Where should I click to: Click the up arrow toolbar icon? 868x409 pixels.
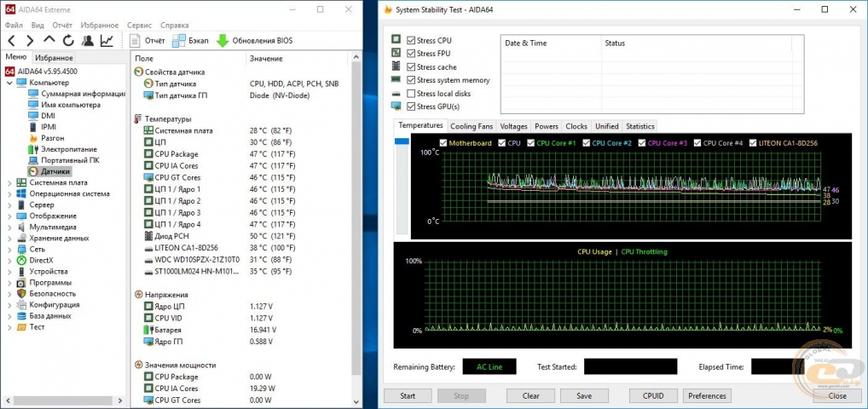[x=49, y=40]
